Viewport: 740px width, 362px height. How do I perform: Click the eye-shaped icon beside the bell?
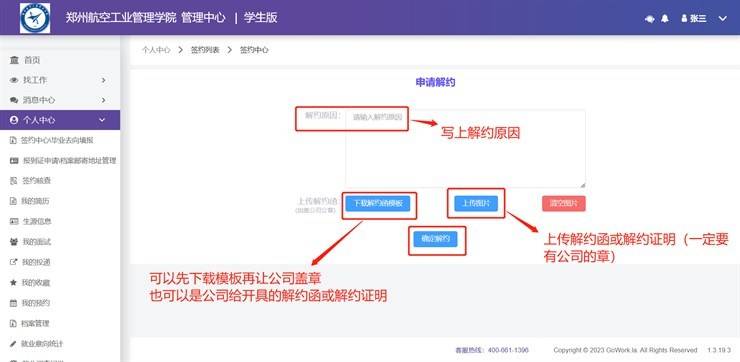(650, 19)
